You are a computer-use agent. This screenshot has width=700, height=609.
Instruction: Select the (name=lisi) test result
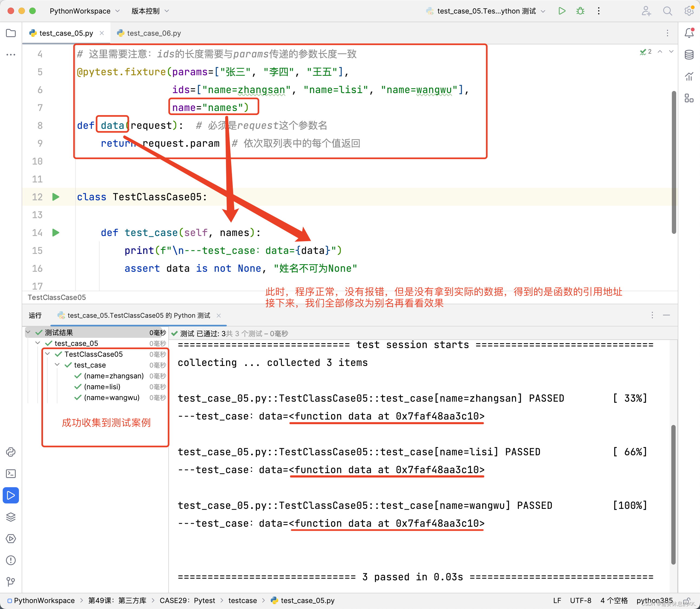tap(102, 387)
